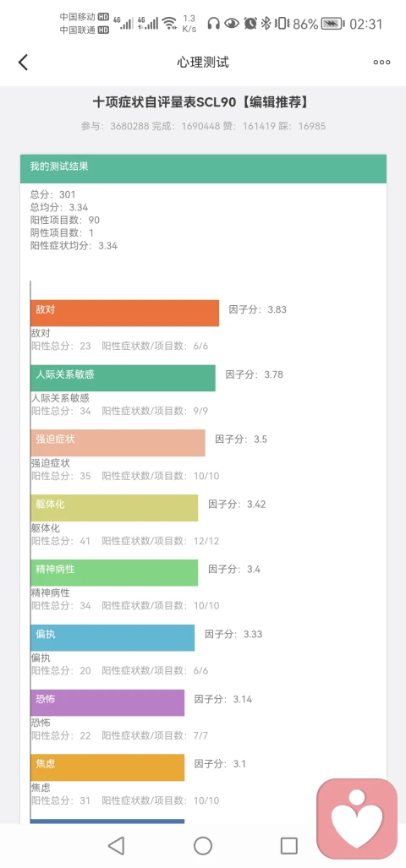Tap the 心理测试 page title
Screen dimensions: 406x868
click(203, 62)
